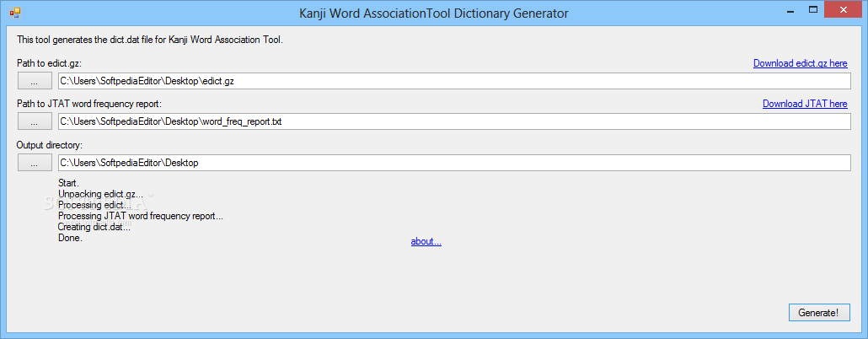Click the 'Start.' log line
This screenshot has height=339, width=868.
(x=68, y=182)
